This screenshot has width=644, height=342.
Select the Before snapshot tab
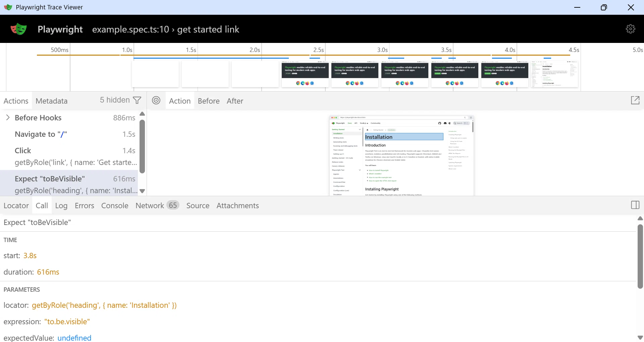[x=209, y=101]
